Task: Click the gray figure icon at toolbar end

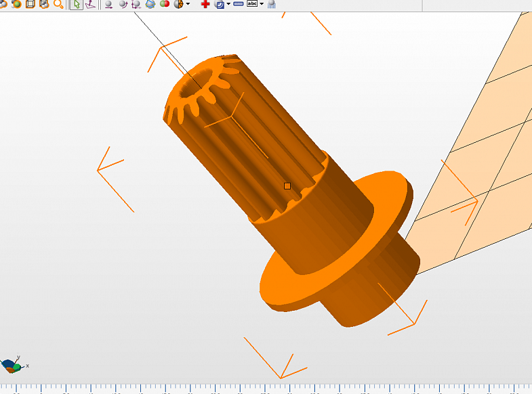Action: (272, 4)
